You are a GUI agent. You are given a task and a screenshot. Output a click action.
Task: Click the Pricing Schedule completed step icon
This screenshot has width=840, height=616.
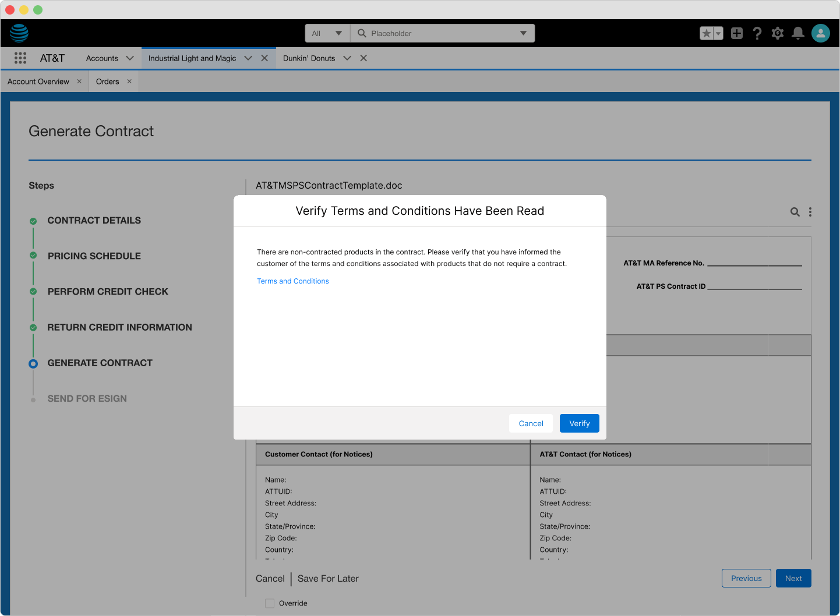pos(33,256)
